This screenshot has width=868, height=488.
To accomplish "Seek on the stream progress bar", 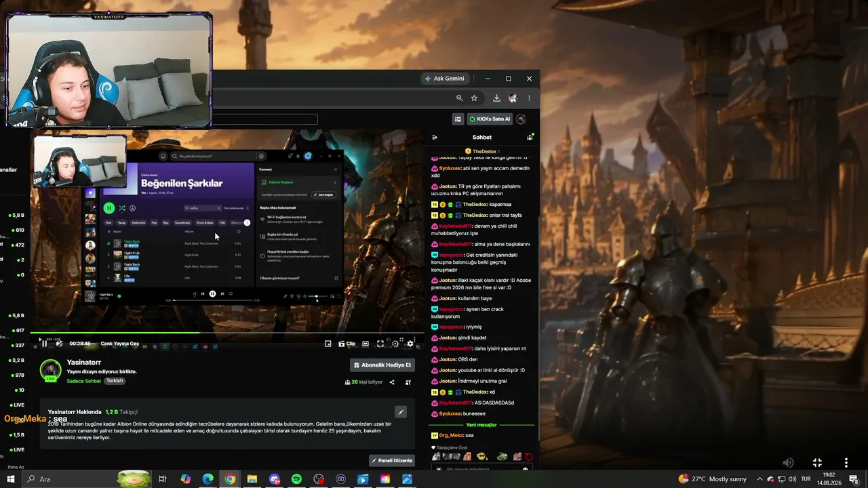I will point(226,332).
